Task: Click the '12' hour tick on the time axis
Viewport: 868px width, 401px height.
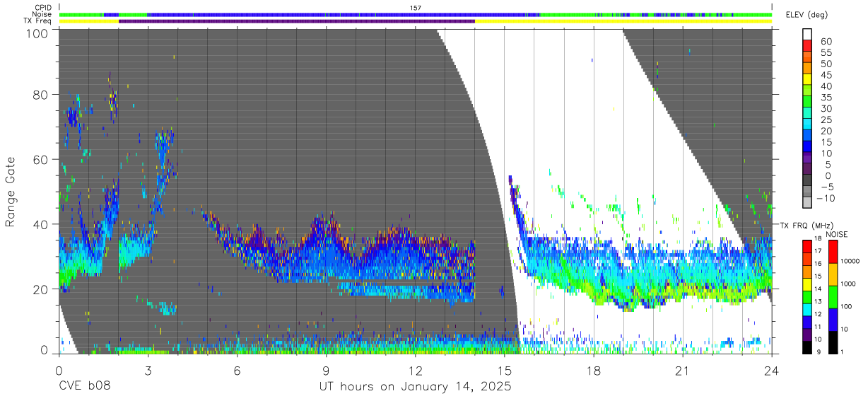Action: (x=415, y=370)
